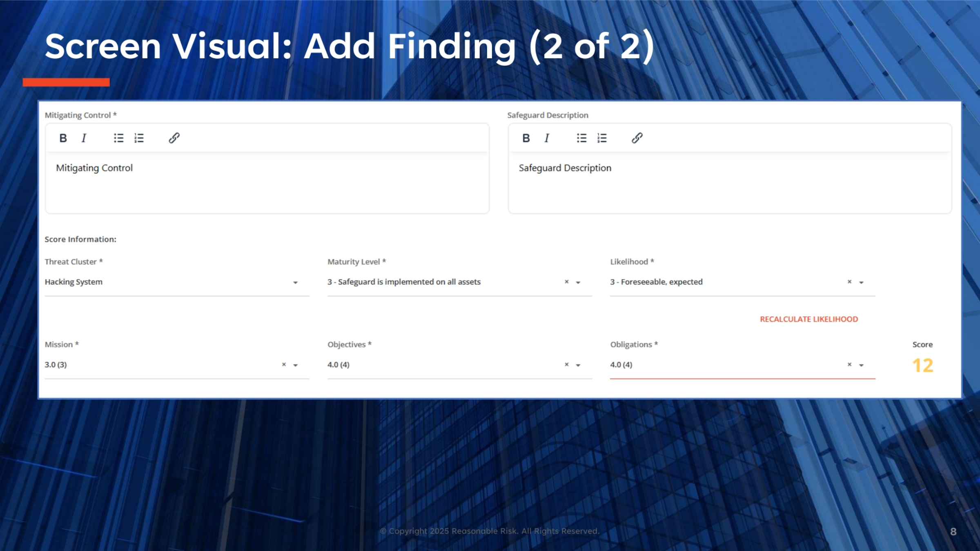Open the Threat Cluster dropdown arrow
Screen dimensions: 980x551
click(x=295, y=282)
